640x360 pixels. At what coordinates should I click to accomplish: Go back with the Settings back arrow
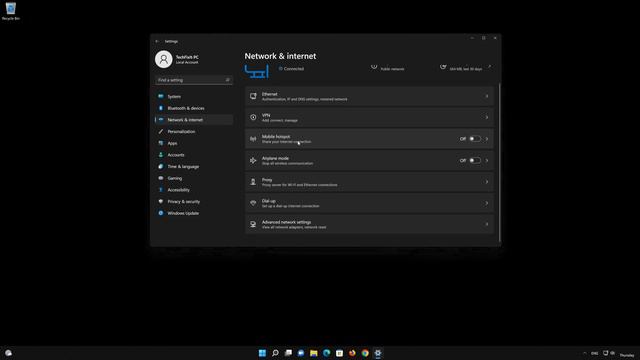point(157,41)
